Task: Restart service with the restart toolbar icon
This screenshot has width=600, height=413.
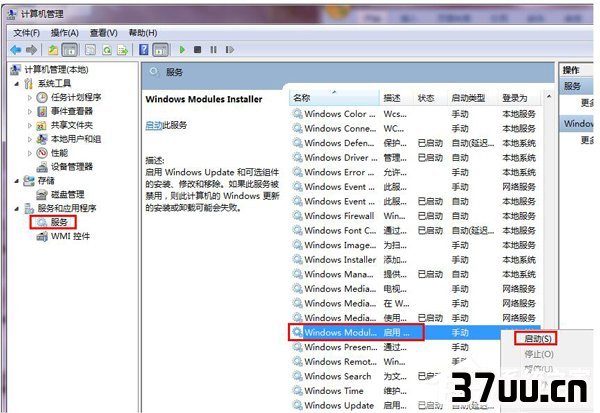Action: click(230, 50)
